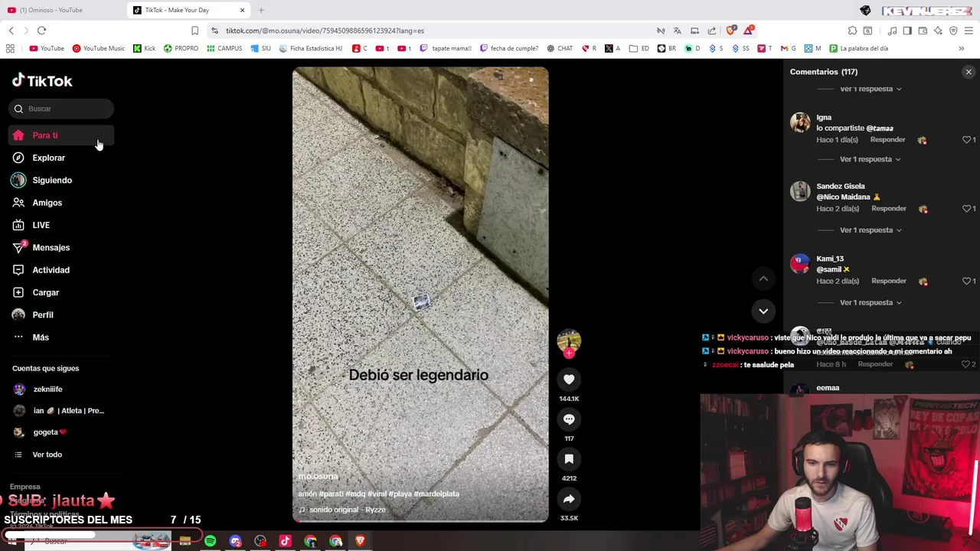
Task: Open followed account ian Atleta
Action: [68, 411]
